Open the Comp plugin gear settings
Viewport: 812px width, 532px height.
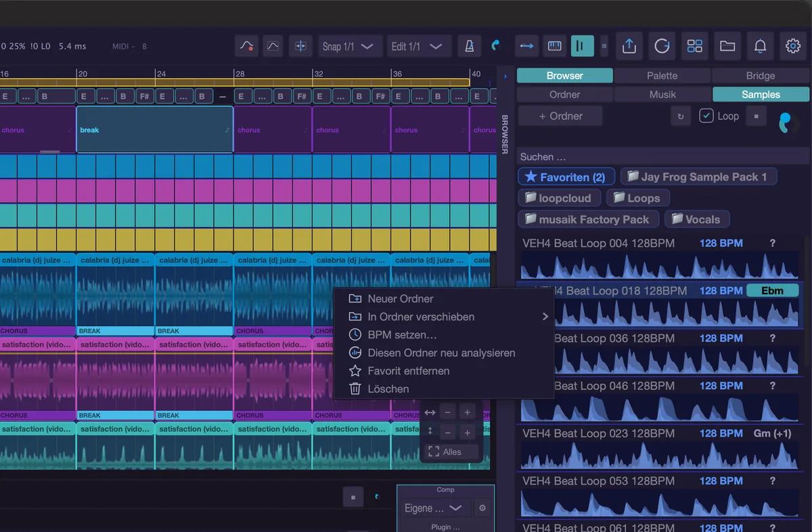click(482, 508)
